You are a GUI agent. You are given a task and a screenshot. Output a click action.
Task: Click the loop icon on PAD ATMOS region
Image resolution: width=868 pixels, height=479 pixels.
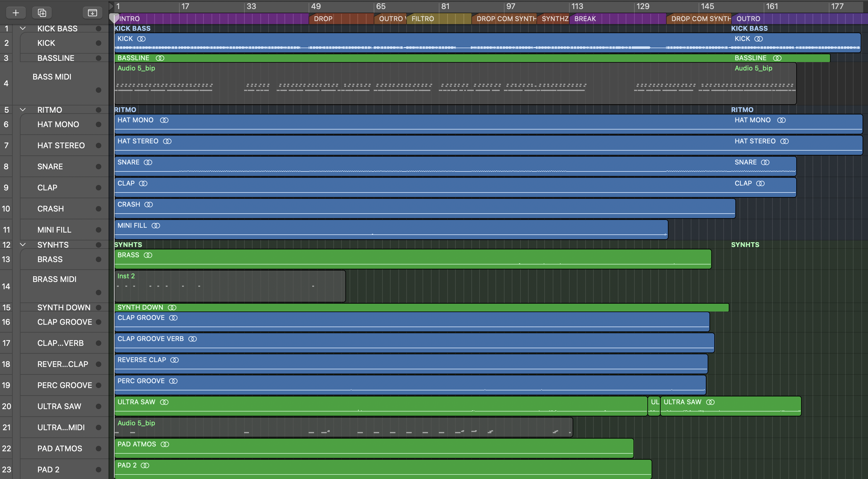pyautogui.click(x=165, y=444)
